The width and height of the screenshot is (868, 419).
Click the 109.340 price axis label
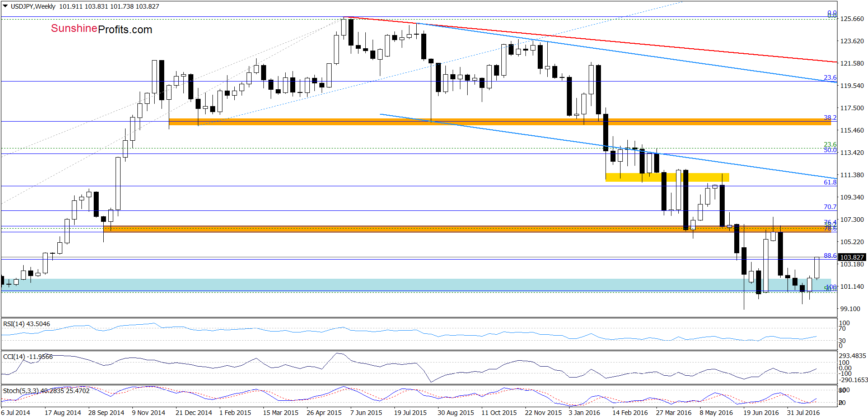(x=852, y=197)
